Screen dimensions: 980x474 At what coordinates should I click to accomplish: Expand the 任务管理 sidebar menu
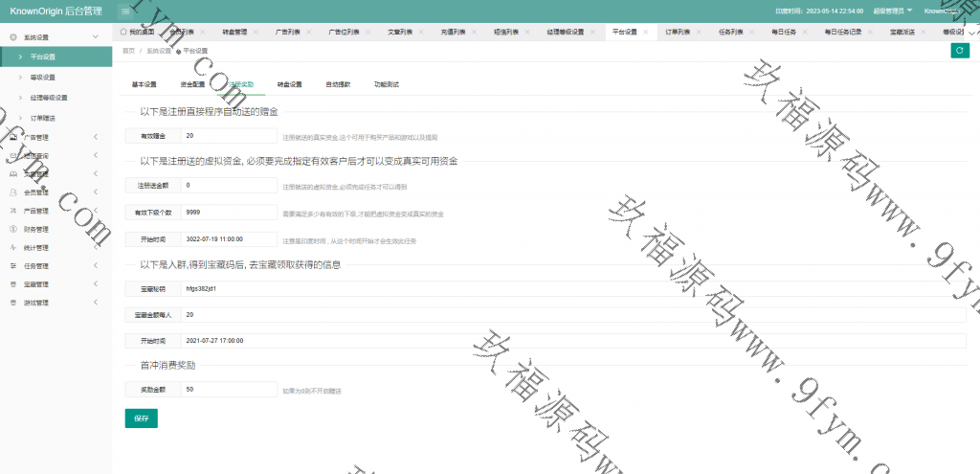pos(57,265)
